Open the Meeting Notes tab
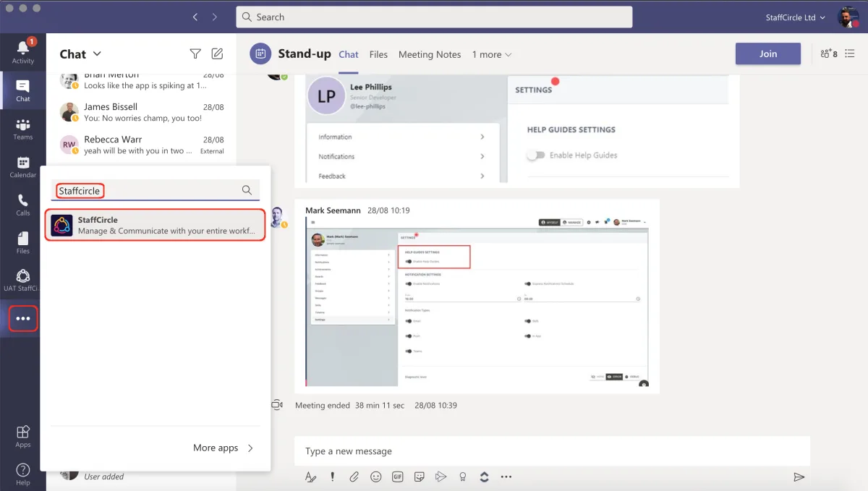This screenshot has height=491, width=868. (x=430, y=54)
